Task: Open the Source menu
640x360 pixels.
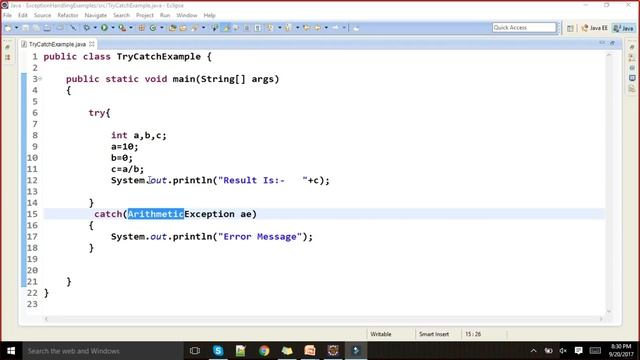Action: [x=42, y=15]
